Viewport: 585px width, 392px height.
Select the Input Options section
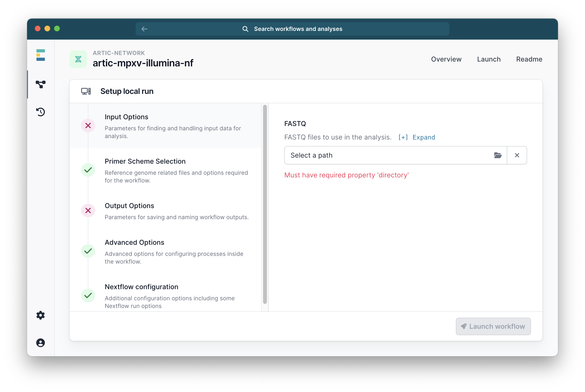pyautogui.click(x=165, y=126)
